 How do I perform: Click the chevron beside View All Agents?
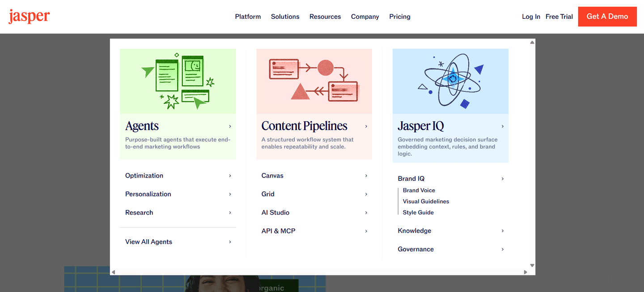[230, 242]
